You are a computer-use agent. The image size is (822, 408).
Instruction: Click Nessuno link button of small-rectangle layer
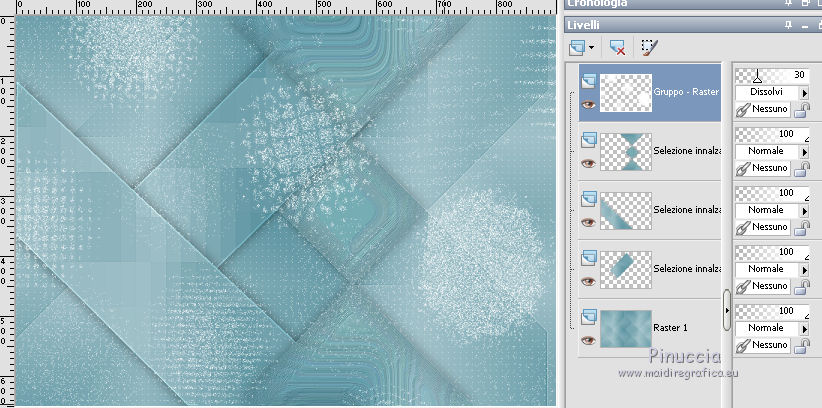tap(764, 286)
